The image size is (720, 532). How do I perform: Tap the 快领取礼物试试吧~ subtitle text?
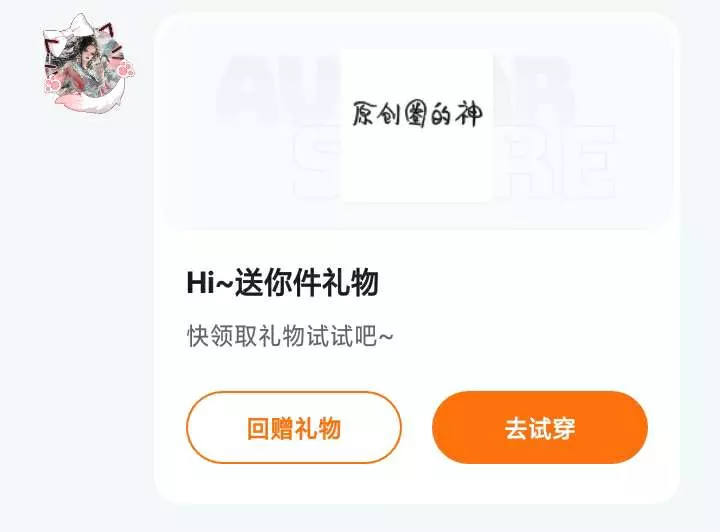[x=290, y=336]
